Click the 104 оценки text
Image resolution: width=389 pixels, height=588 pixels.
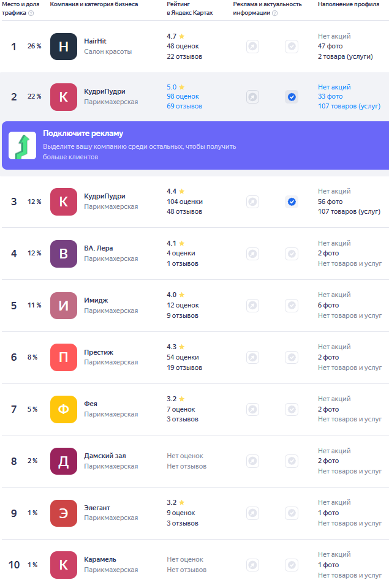pos(184,202)
